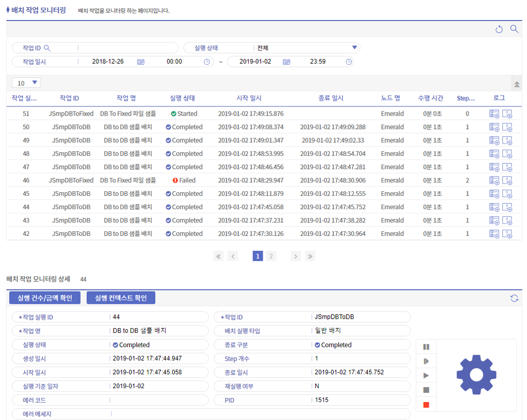Select the row with Started status

click(264, 114)
